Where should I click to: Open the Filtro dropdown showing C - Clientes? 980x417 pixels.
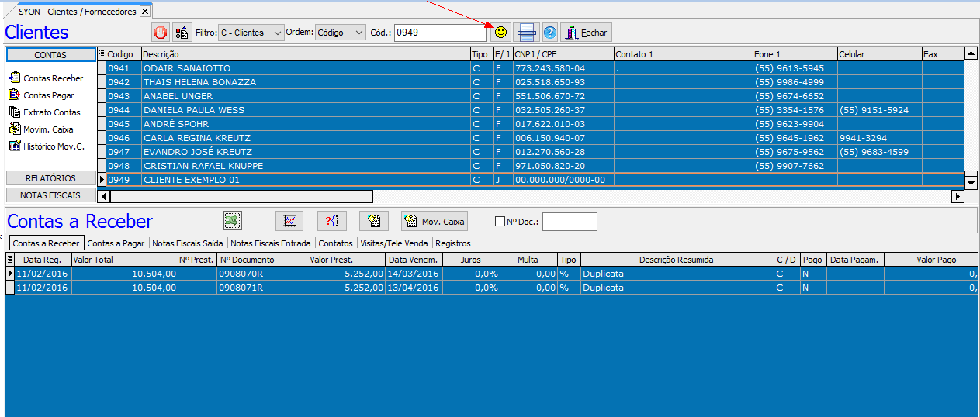pyautogui.click(x=251, y=33)
